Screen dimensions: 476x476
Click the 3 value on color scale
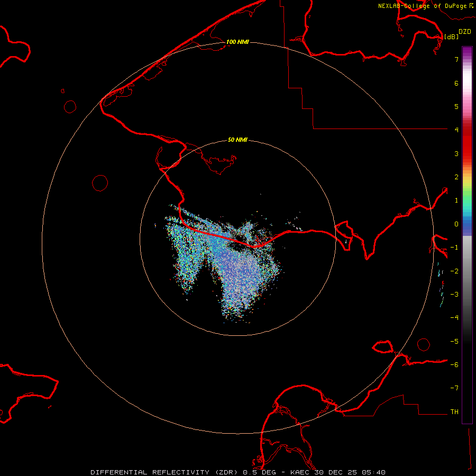(456, 153)
